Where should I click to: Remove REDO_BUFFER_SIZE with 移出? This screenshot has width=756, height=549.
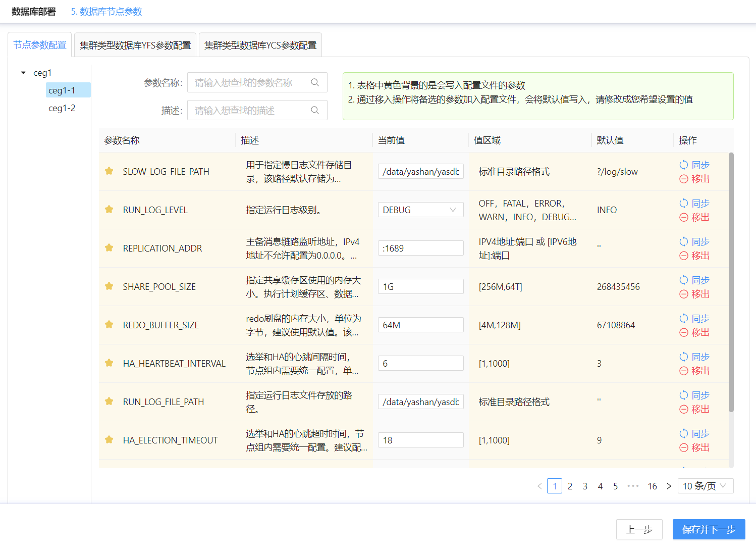(x=694, y=332)
